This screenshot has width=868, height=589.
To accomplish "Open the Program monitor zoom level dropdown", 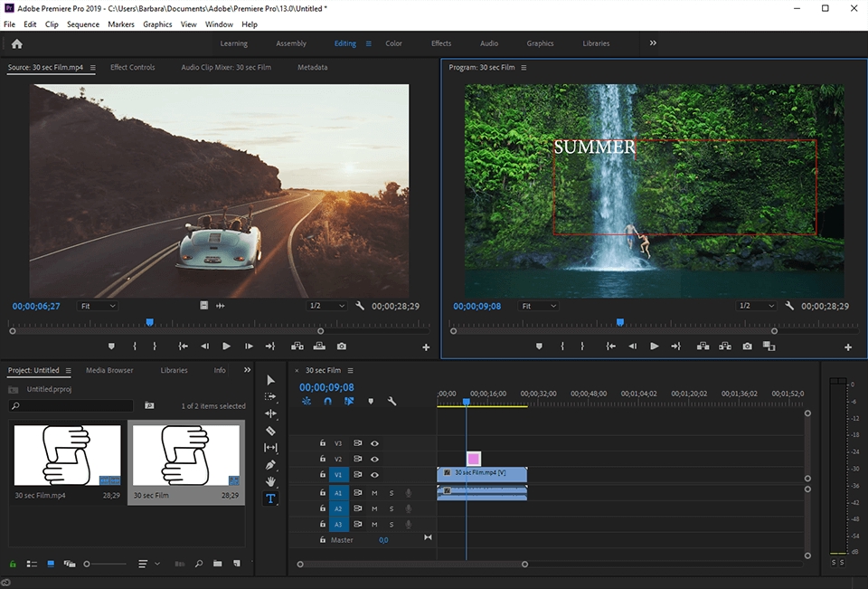I will pyautogui.click(x=539, y=306).
